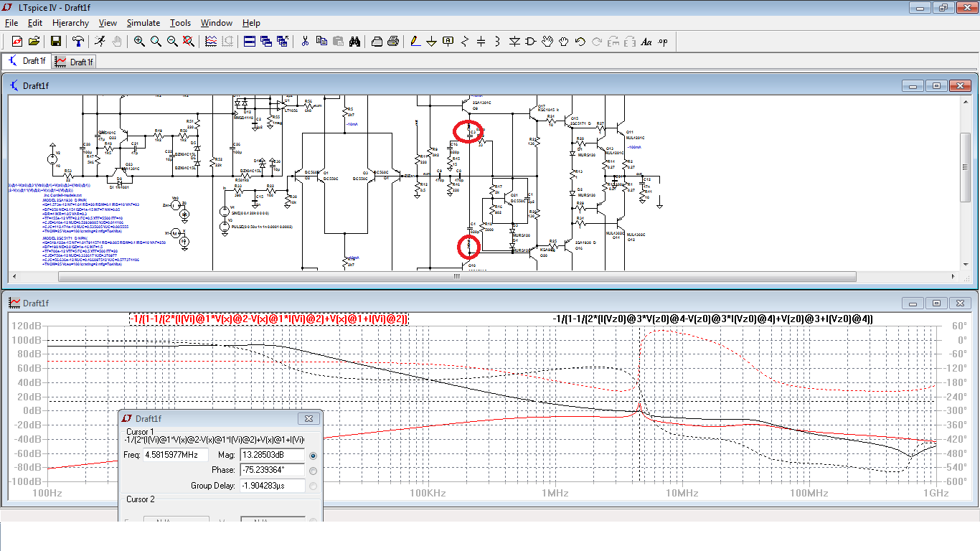Open the Edit menu

pos(35,23)
